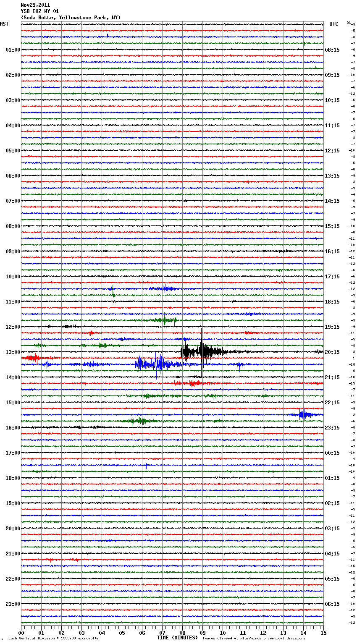The width and height of the screenshot is (357, 644).
Task: Select the 17:00 MST row label
Action: pyautogui.click(x=13, y=453)
